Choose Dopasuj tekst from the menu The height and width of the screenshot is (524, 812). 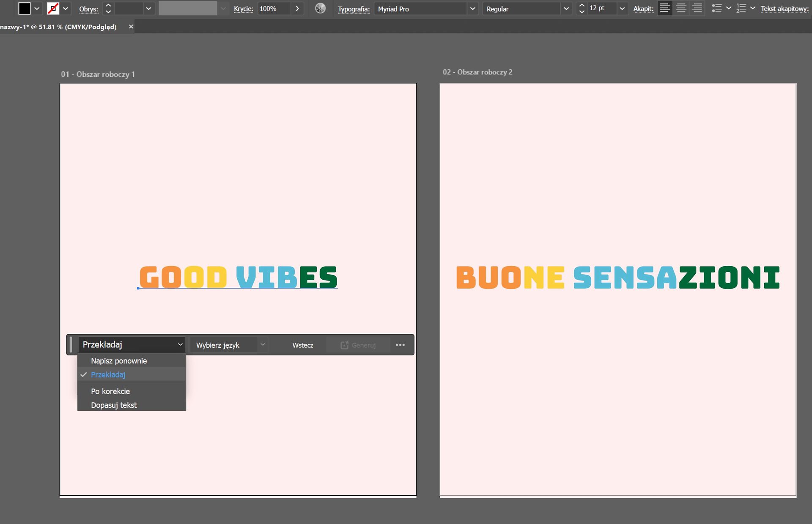132,405
